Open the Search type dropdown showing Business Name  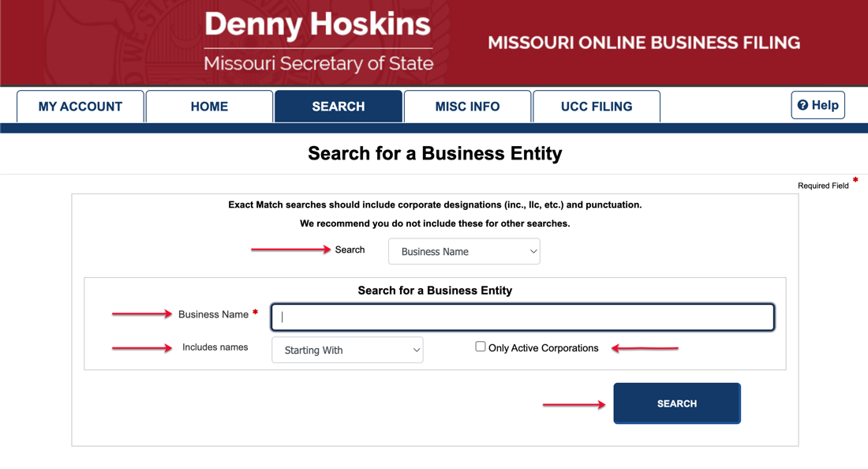tap(464, 251)
